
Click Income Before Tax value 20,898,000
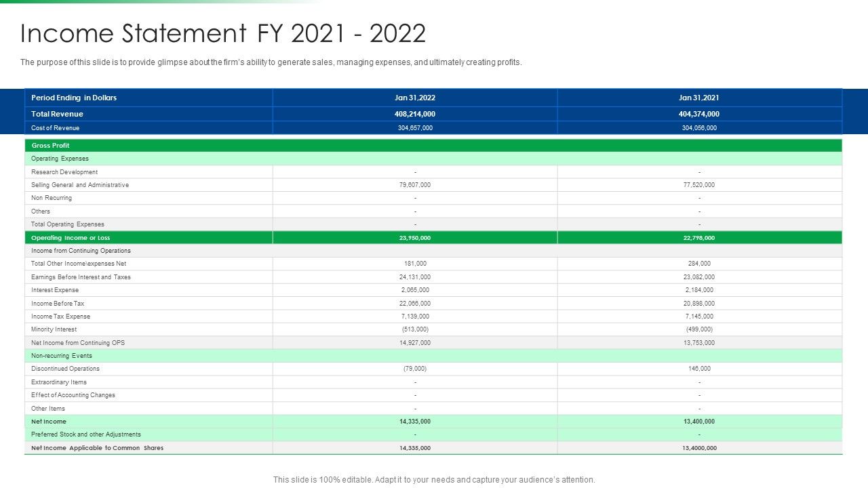(x=699, y=304)
